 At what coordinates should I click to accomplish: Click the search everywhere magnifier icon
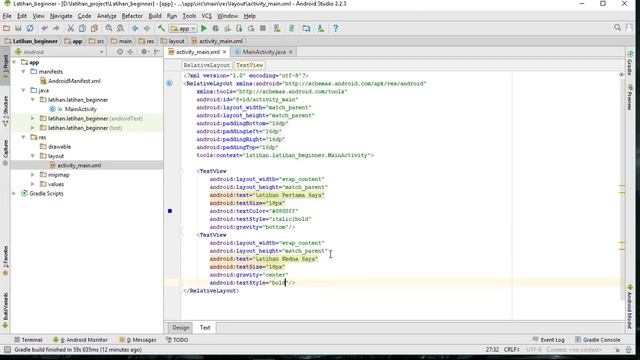click(x=617, y=28)
